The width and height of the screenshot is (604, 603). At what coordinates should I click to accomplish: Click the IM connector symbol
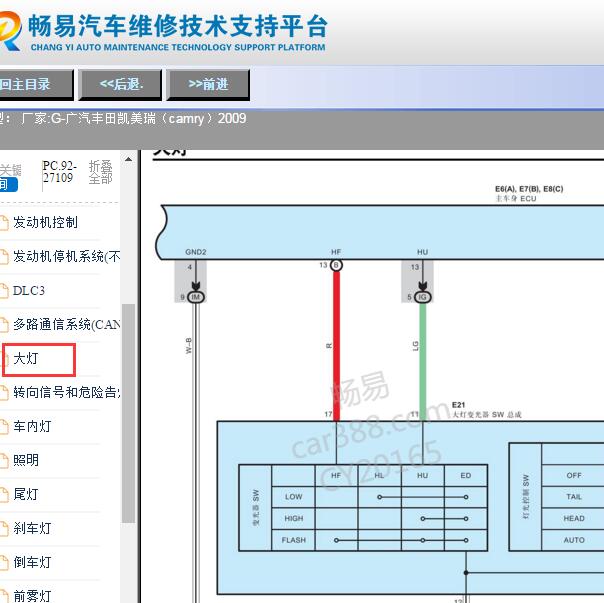pos(196,297)
